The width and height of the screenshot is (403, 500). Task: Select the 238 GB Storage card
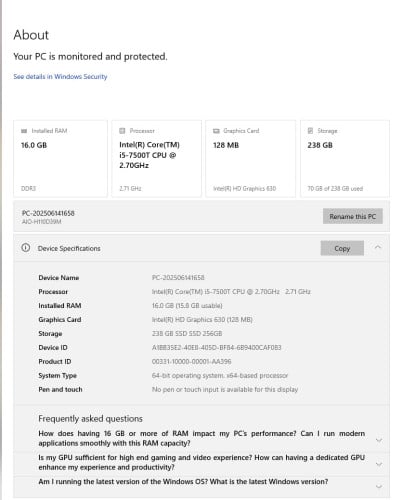345,159
